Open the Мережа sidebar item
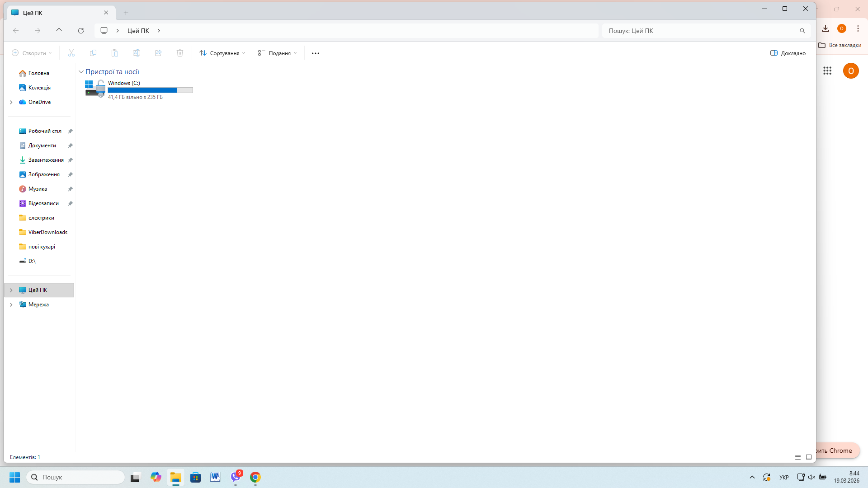 pos(38,305)
